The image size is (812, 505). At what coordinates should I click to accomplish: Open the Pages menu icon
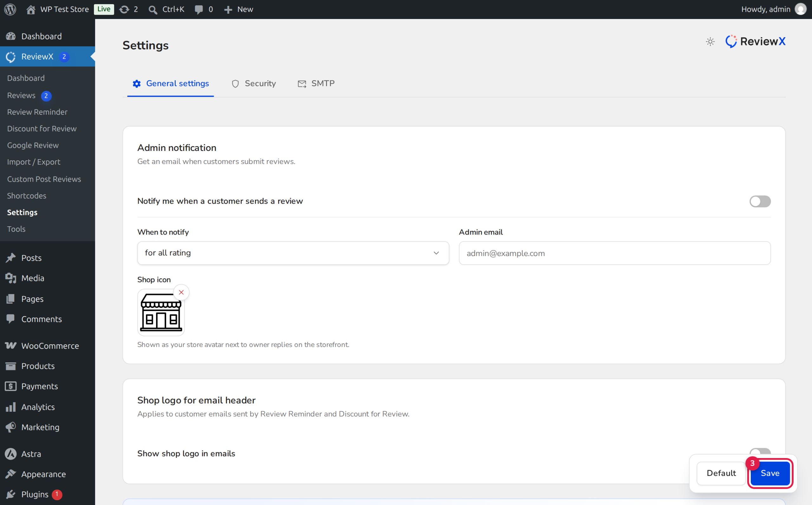[x=11, y=299]
